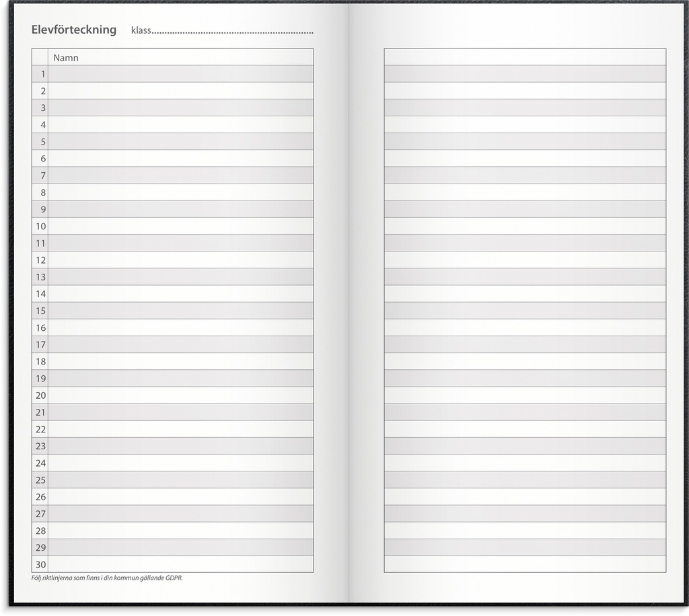Screen dimensions: 689x616
Task: Select row number 30
Action: [172, 564]
